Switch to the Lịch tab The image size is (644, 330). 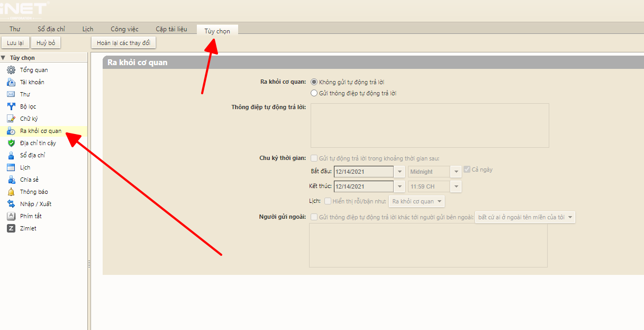coord(88,29)
